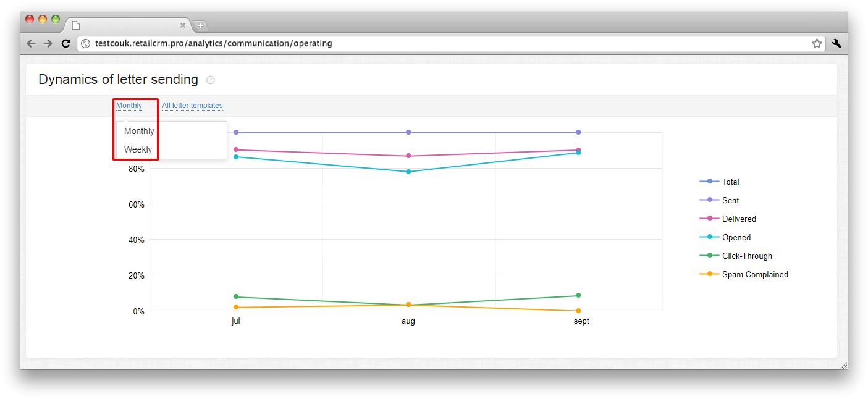This screenshot has height=399, width=868.
Task: Close the current browser tab
Action: [183, 25]
